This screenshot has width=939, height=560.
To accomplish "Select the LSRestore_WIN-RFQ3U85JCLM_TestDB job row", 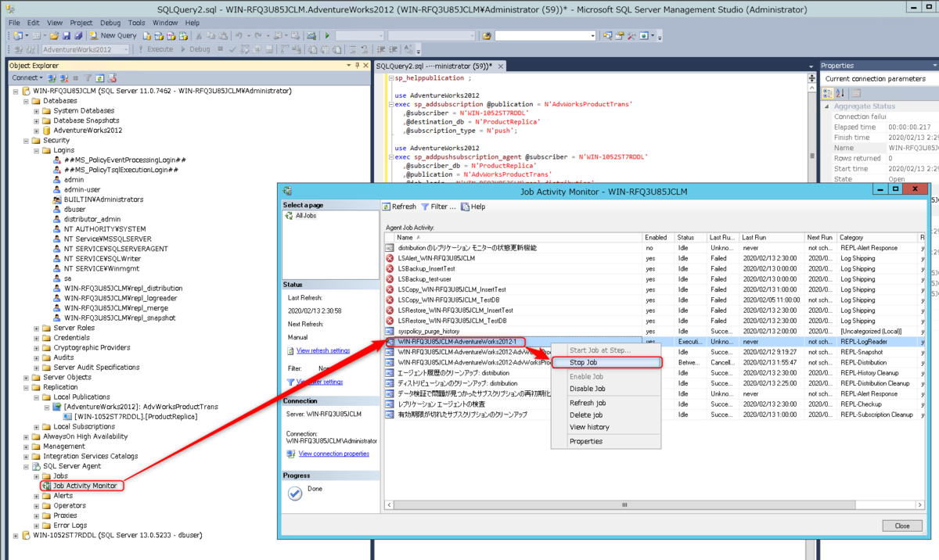I will [x=653, y=321].
